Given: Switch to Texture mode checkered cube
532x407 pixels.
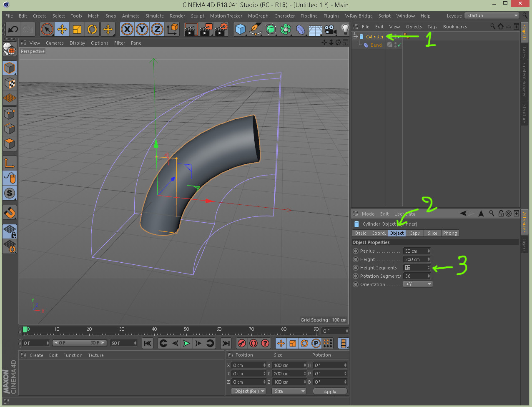Looking at the screenshot, I should 10,83.
